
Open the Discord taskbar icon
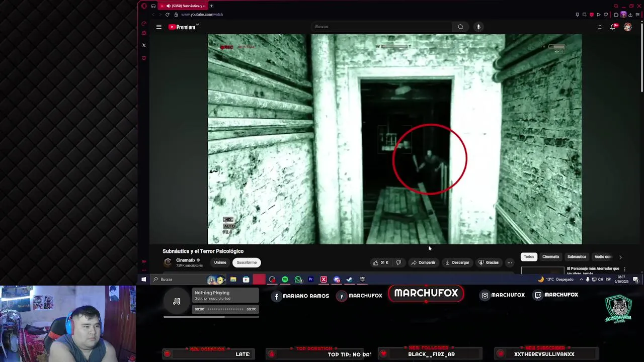[x=337, y=280]
